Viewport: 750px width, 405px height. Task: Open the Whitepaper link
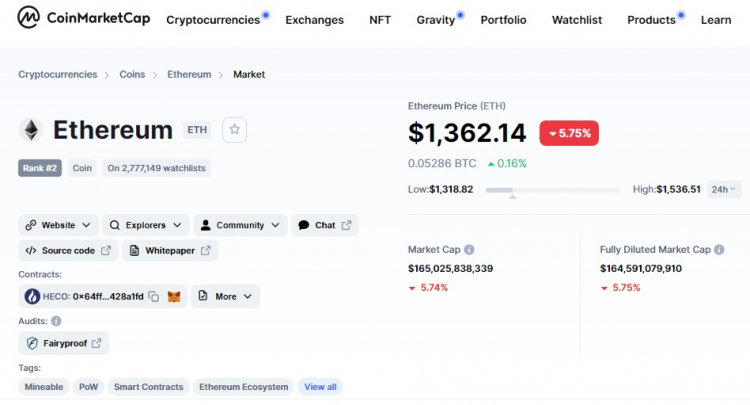tap(170, 250)
